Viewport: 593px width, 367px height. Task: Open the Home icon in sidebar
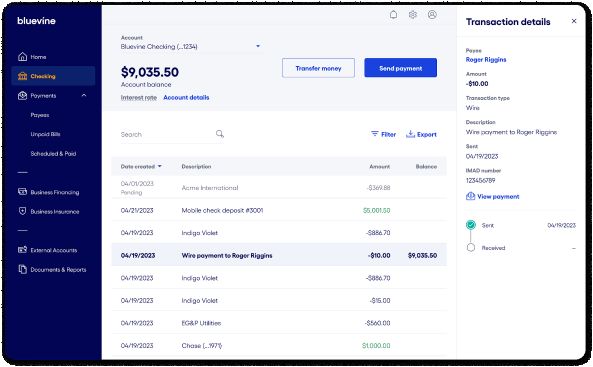pos(23,57)
